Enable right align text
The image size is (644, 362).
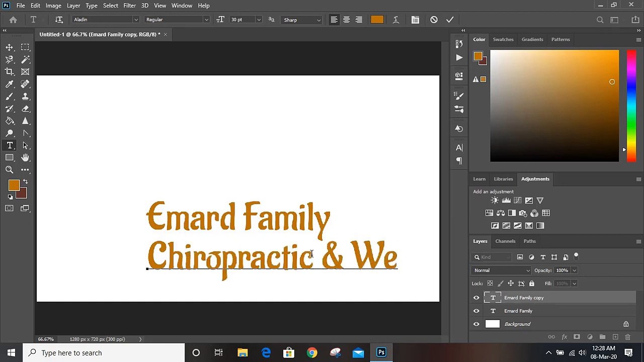pyautogui.click(x=359, y=20)
